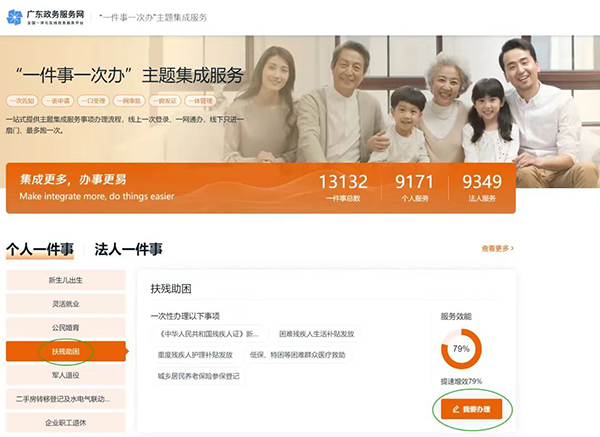Open 城乡居民养老保险参保登记 item
The image size is (600, 437).
[198, 376]
